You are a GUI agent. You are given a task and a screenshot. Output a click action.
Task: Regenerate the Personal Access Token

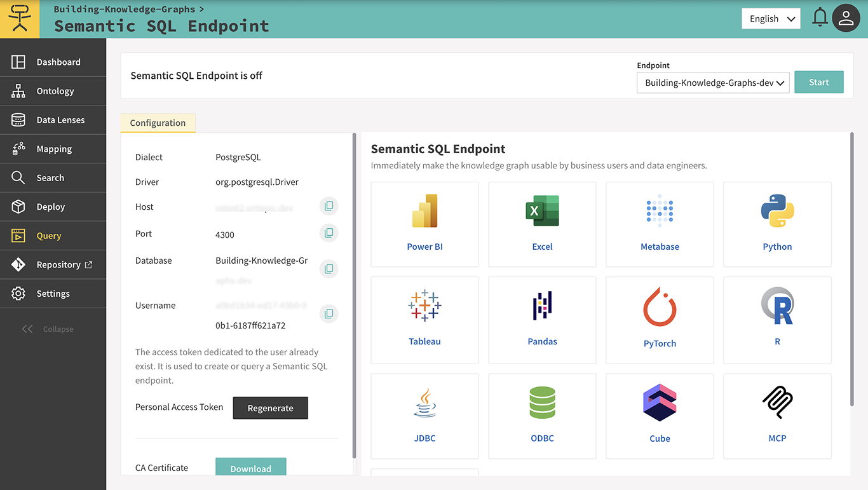[x=270, y=408]
